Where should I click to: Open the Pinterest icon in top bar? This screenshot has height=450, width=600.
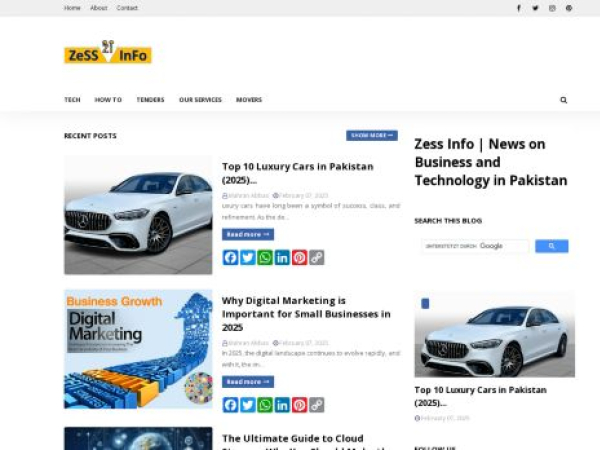click(569, 8)
